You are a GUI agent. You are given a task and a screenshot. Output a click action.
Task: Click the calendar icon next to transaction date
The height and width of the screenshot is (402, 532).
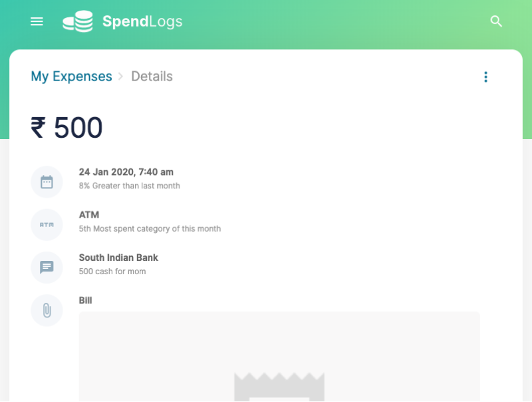click(47, 181)
